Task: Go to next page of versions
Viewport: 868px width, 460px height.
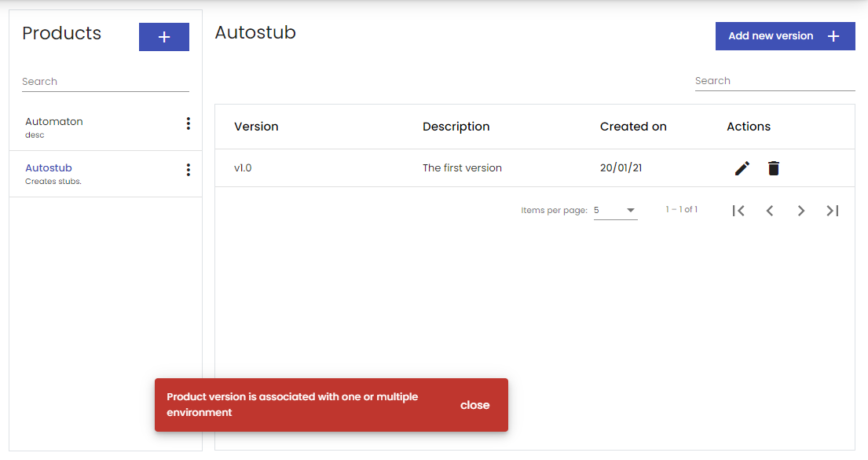Action: [801, 211]
